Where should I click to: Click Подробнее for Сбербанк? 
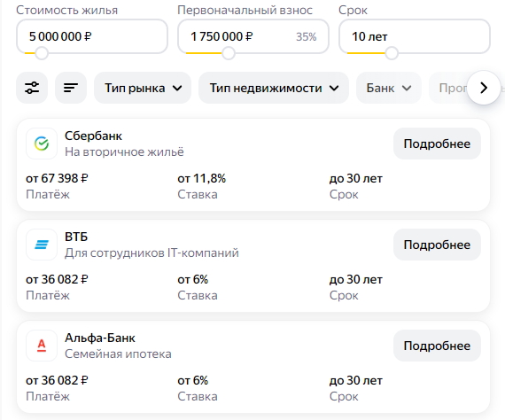click(x=437, y=144)
